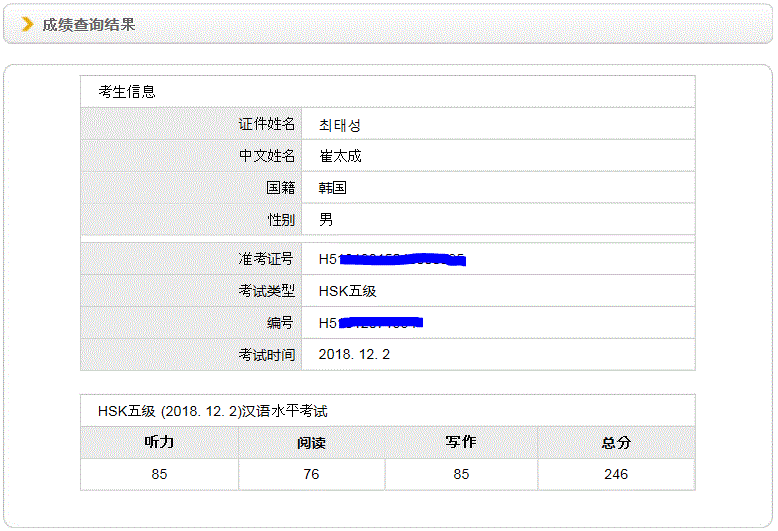Select the 考生信息 section header

127,91
